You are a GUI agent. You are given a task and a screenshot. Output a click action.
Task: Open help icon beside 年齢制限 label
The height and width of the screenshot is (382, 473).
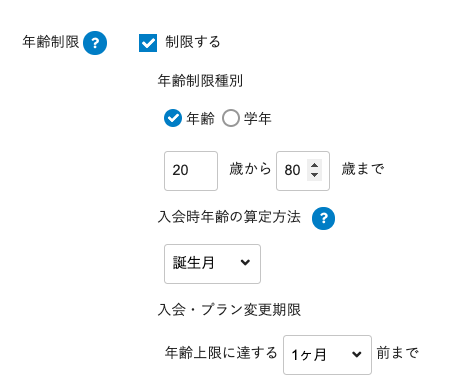click(95, 43)
